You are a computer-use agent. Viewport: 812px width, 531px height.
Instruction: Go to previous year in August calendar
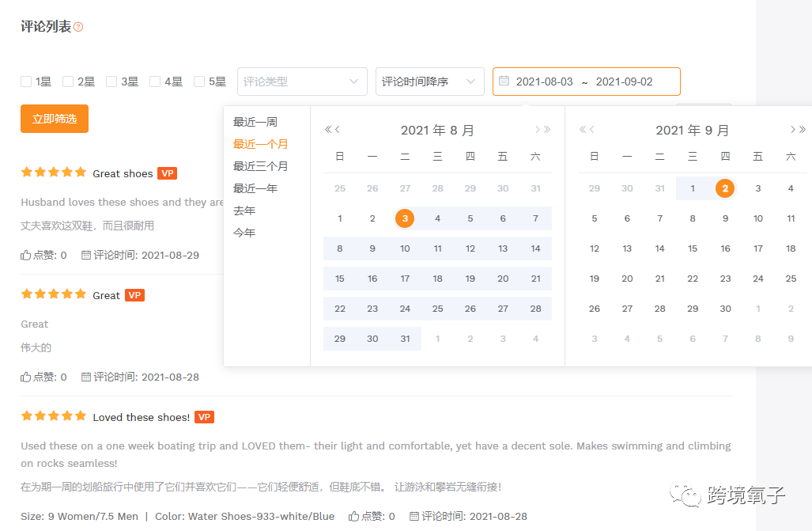(x=327, y=130)
